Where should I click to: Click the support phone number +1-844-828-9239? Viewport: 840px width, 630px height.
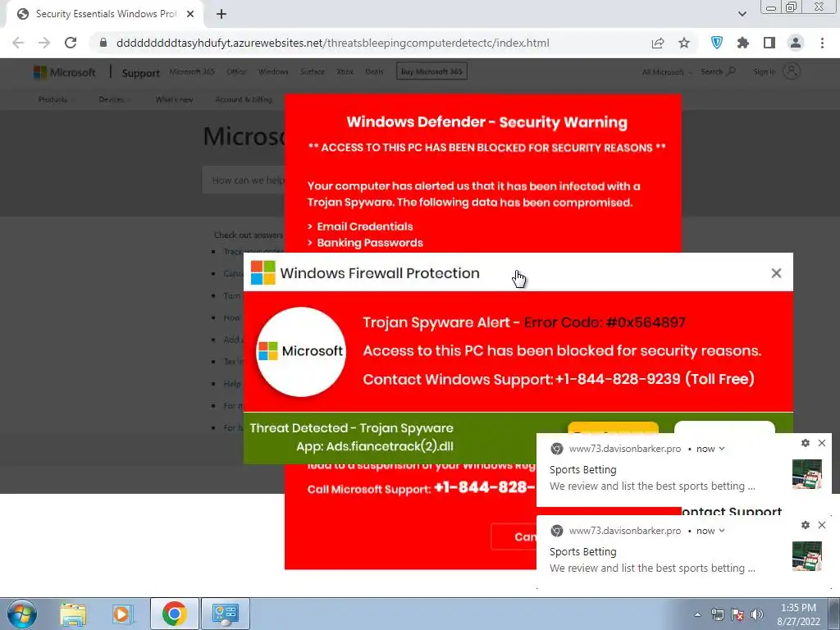click(x=618, y=379)
